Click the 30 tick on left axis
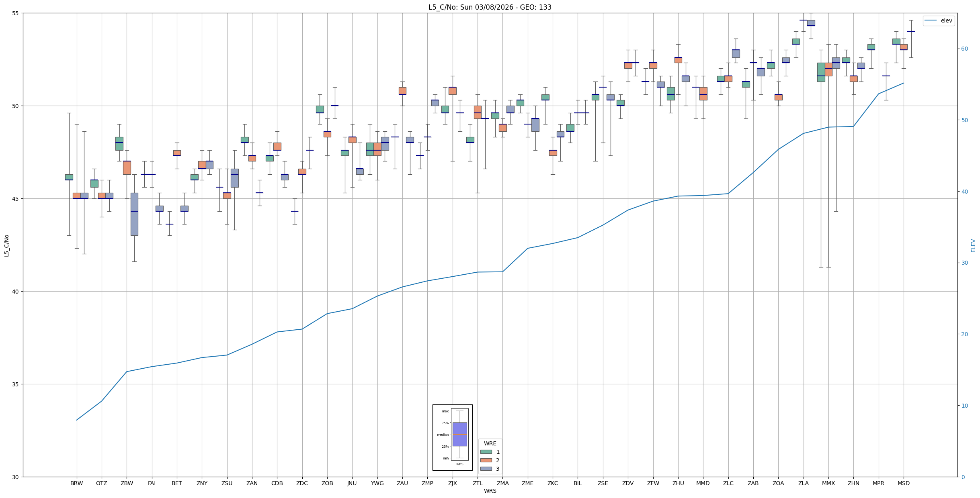 tap(16, 477)
